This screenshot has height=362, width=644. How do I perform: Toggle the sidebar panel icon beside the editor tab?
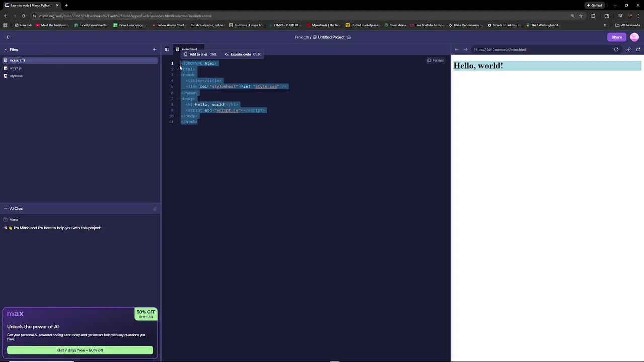click(167, 49)
